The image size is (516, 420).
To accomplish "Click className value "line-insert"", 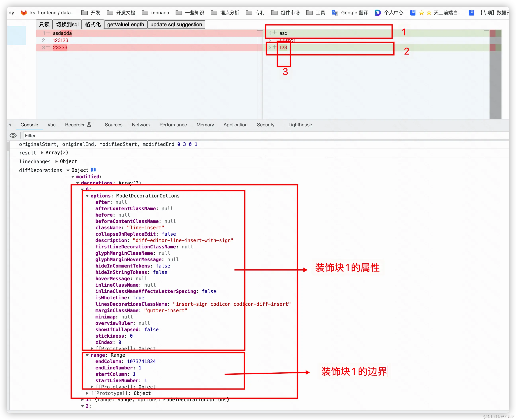I will (x=145, y=228).
